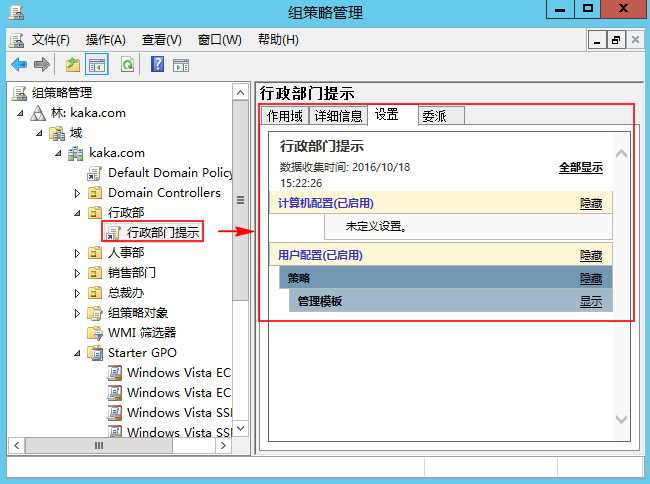Screen dimensions: 650x484
Task: Expand the 组策略对象 node
Action: [x=77, y=313]
